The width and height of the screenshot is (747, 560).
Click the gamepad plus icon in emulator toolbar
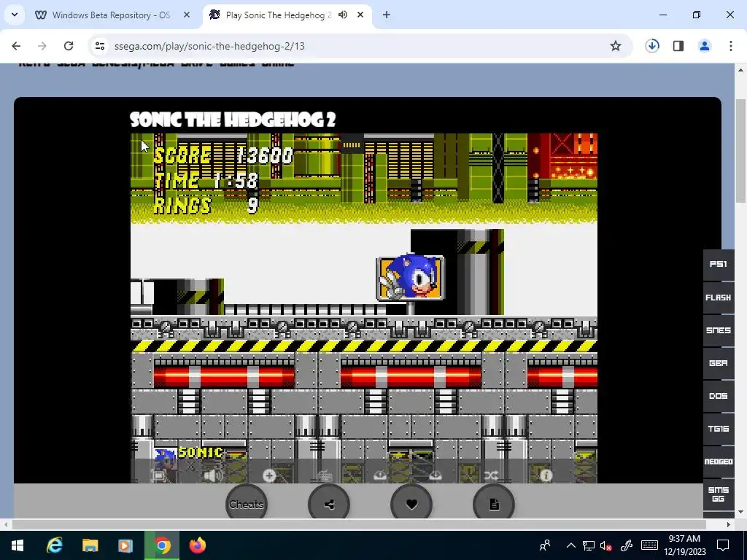click(x=269, y=475)
